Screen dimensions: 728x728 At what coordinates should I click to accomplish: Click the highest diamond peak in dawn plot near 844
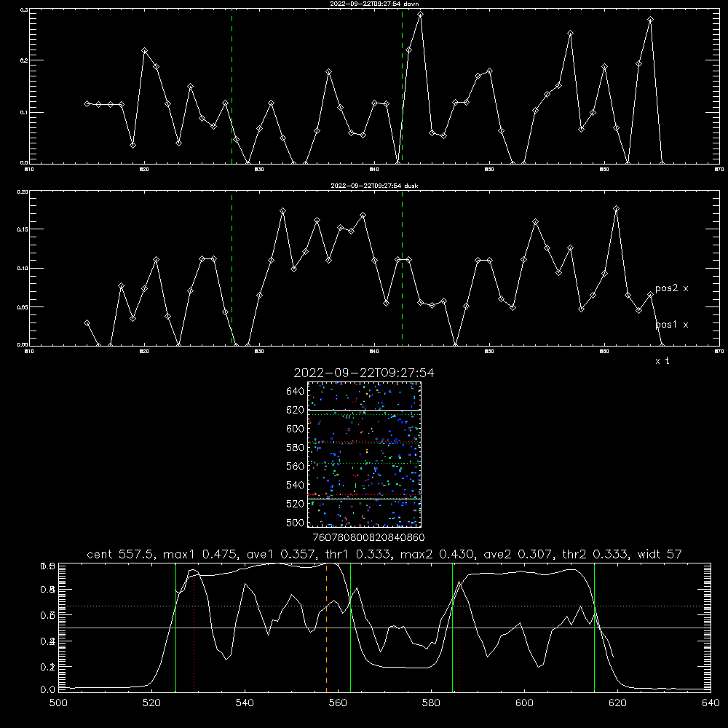(420, 15)
